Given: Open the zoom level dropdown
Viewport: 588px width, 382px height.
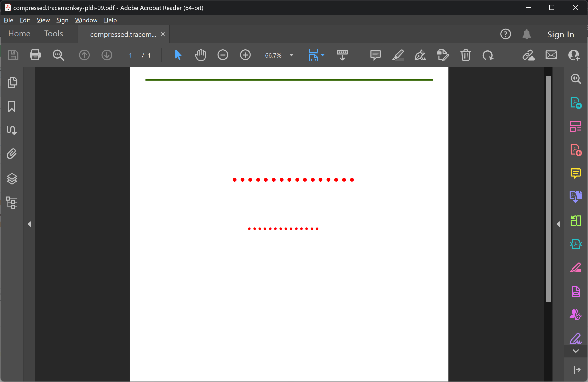Looking at the screenshot, I should click(x=291, y=55).
